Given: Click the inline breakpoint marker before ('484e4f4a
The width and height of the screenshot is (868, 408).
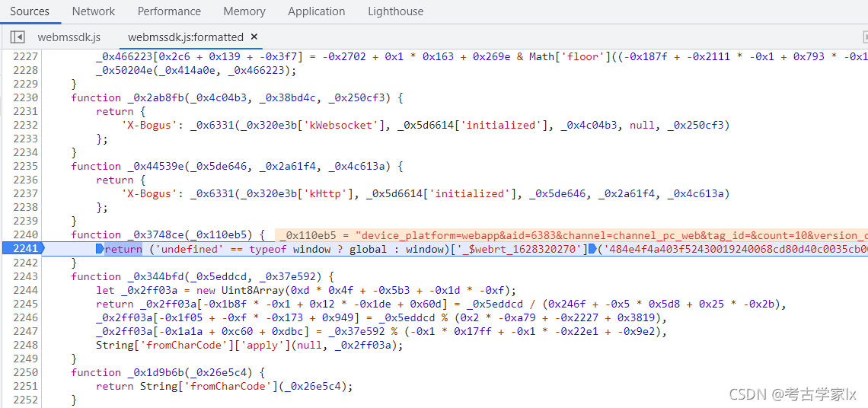Looking at the screenshot, I should click(592, 249).
